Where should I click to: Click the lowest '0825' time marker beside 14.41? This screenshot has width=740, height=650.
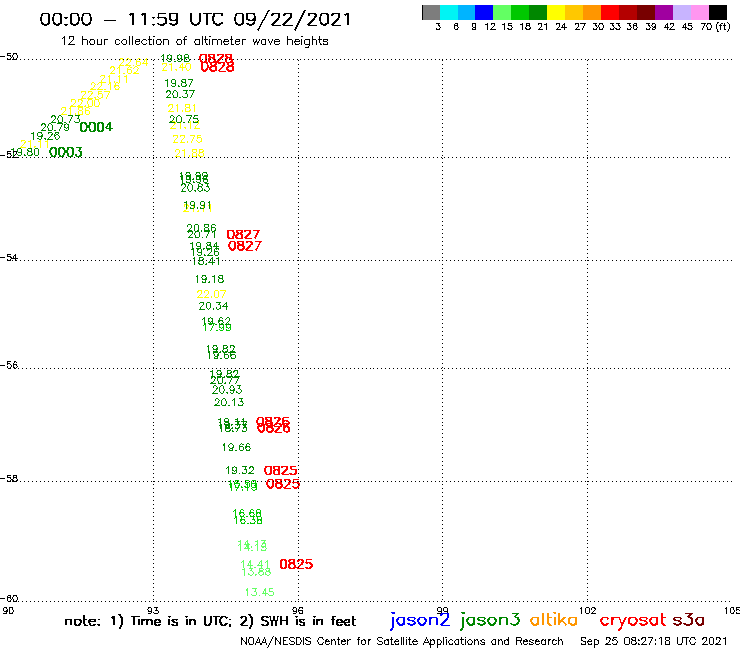(296, 564)
